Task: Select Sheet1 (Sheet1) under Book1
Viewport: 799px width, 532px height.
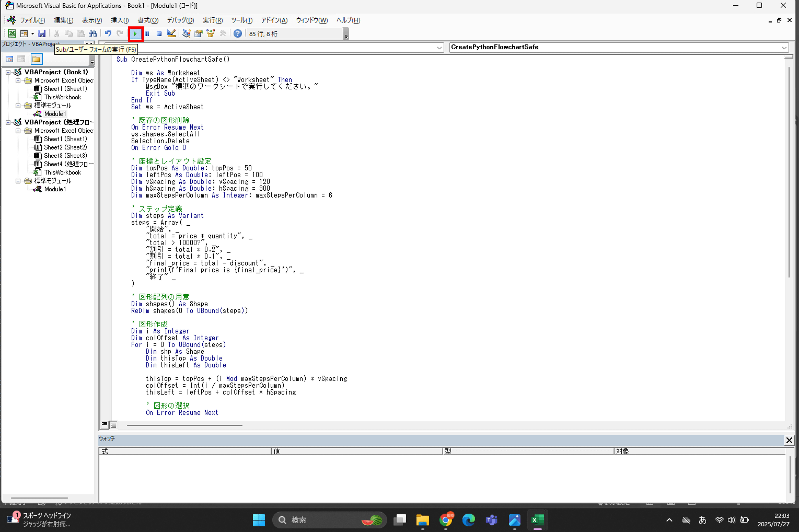Action: pyautogui.click(x=65, y=89)
